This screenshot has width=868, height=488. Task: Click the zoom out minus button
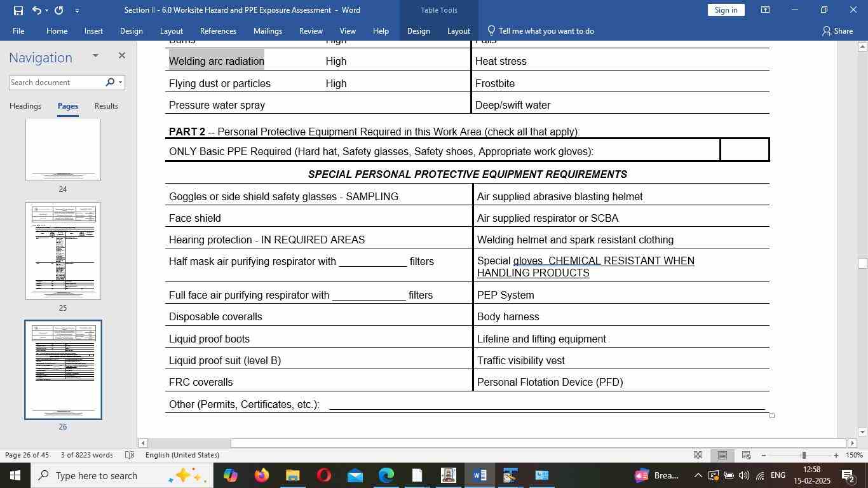pos(763,455)
